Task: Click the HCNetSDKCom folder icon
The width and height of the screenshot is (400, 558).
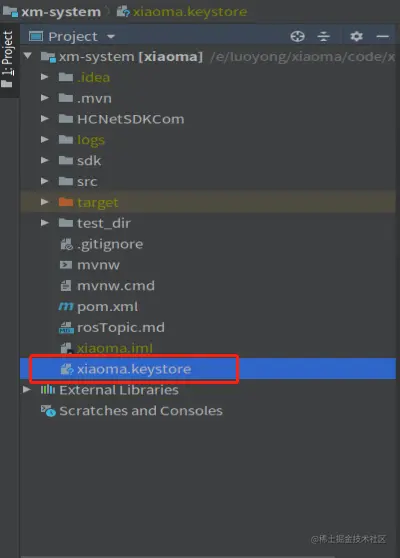Action: pos(66,119)
